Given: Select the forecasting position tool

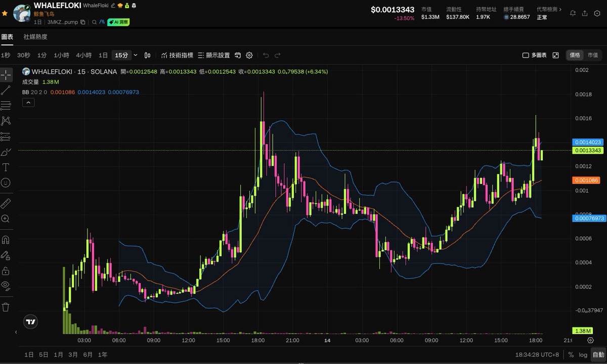Looking at the screenshot, I should tap(6, 136).
